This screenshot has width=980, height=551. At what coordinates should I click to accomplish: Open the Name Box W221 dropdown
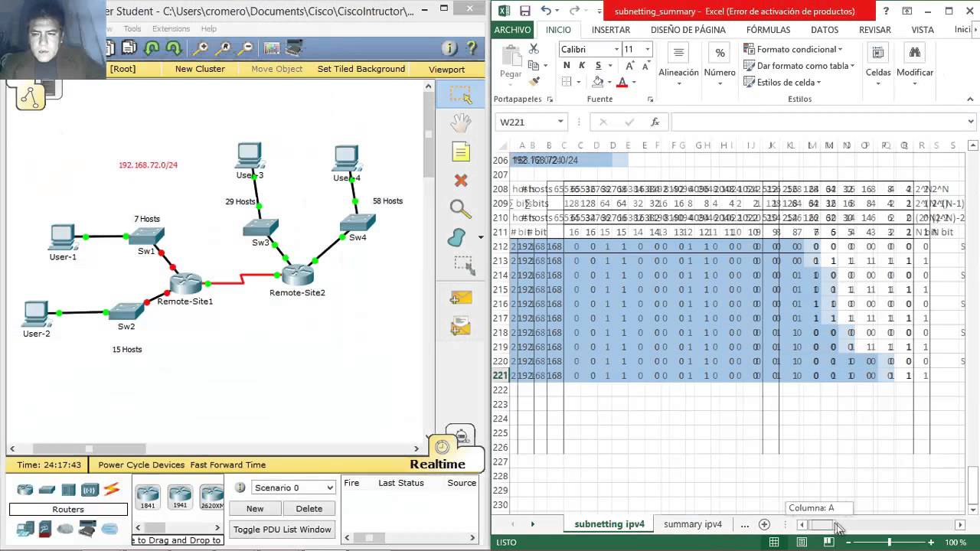pos(560,122)
